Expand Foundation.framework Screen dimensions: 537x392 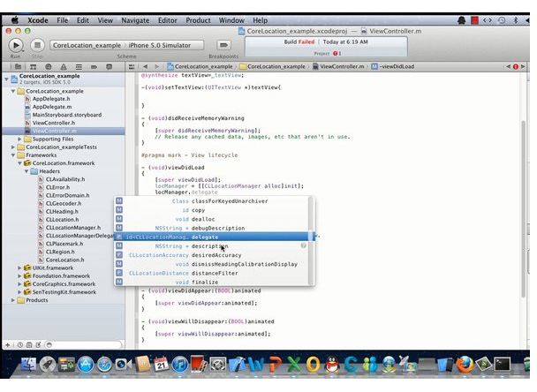(x=19, y=276)
